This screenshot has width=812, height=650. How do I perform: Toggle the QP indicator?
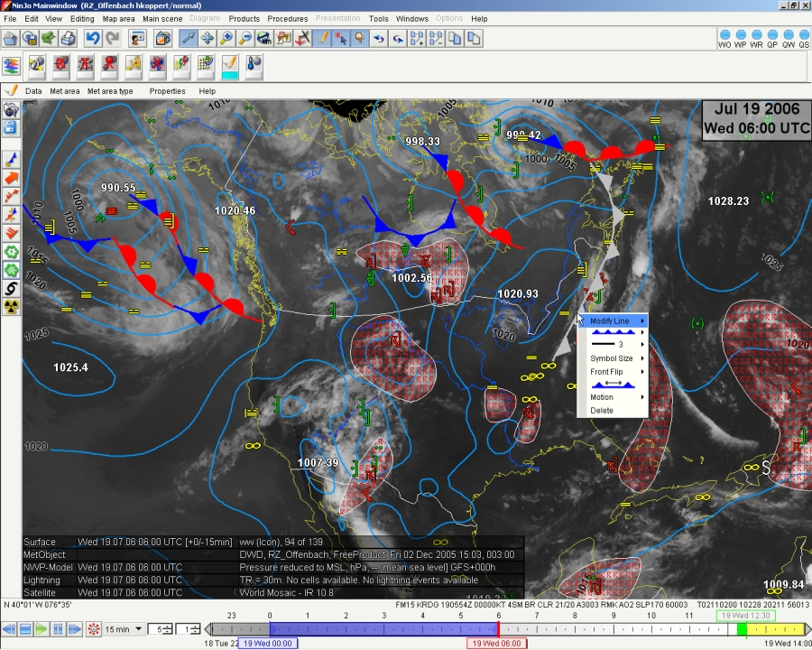pyautogui.click(x=772, y=38)
